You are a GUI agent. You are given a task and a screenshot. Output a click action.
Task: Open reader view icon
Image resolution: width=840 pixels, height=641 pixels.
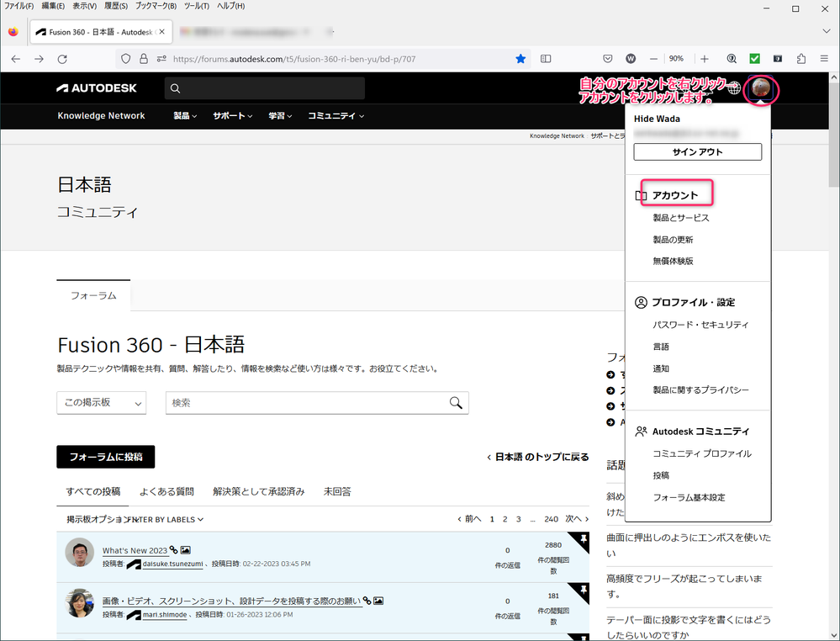[x=546, y=59]
